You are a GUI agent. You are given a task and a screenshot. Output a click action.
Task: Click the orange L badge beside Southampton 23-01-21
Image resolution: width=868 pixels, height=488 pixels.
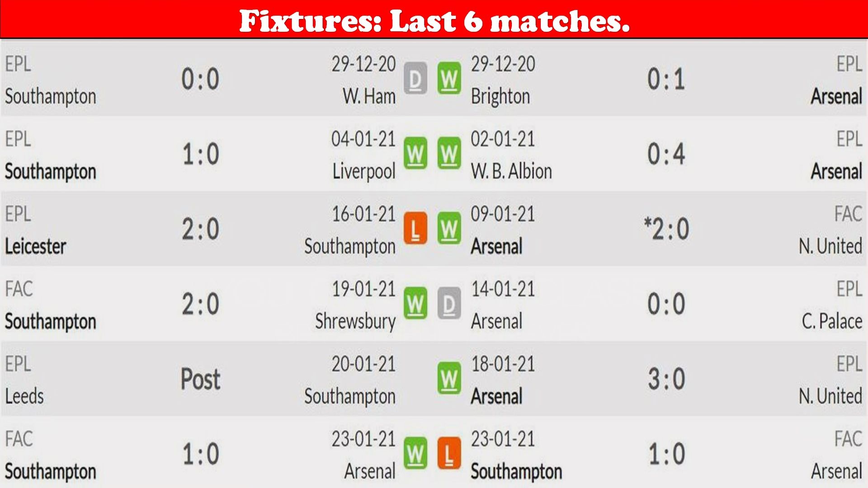tap(449, 453)
